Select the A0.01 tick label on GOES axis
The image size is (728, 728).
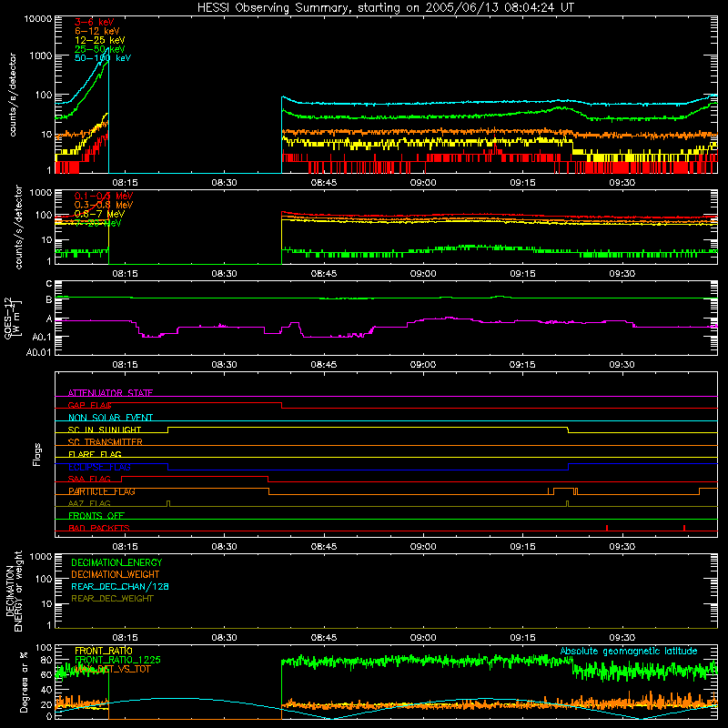[38, 352]
